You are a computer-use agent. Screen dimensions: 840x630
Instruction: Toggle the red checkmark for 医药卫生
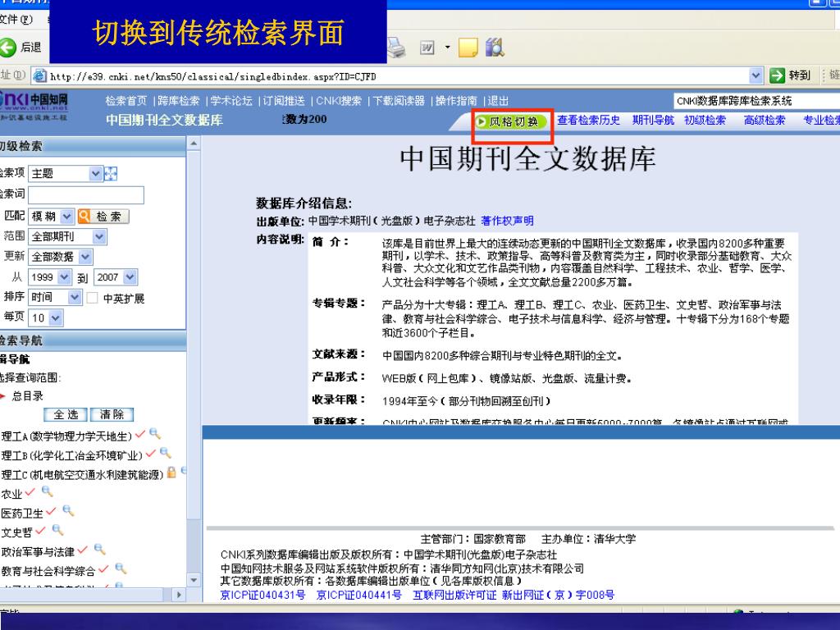point(50,511)
